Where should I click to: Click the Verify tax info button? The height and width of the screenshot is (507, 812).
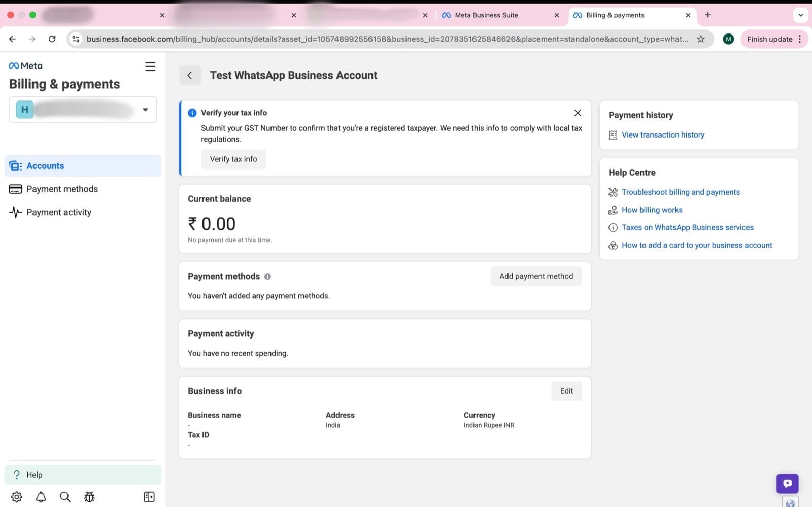[233, 159]
